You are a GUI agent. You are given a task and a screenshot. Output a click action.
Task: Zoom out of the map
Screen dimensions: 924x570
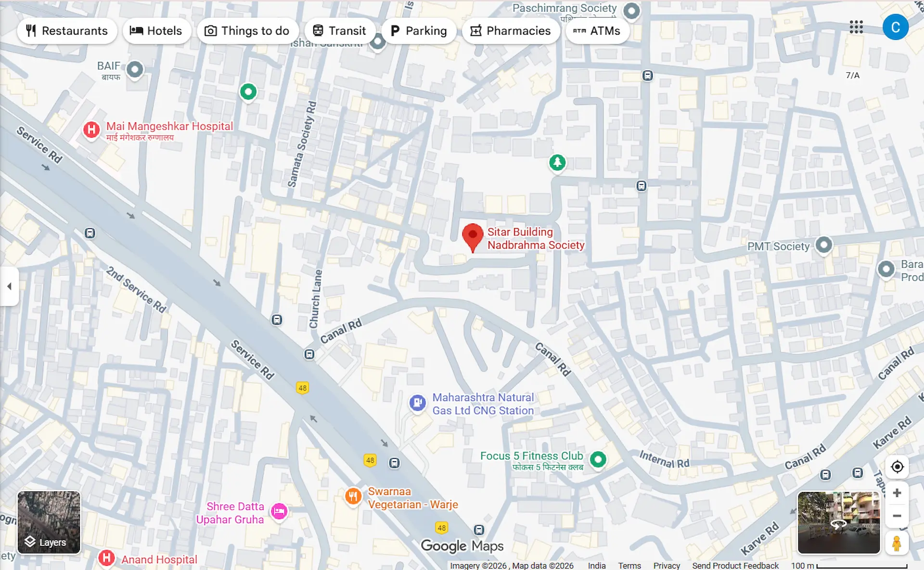897,516
